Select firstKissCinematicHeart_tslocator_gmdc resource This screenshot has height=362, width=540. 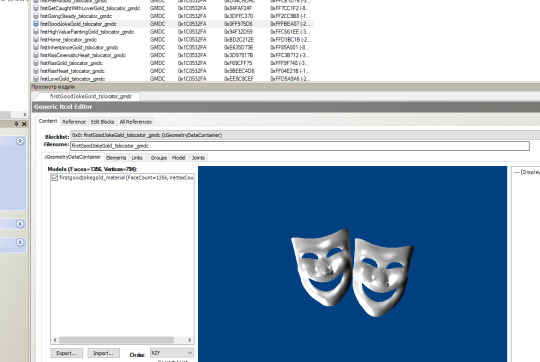pos(83,55)
